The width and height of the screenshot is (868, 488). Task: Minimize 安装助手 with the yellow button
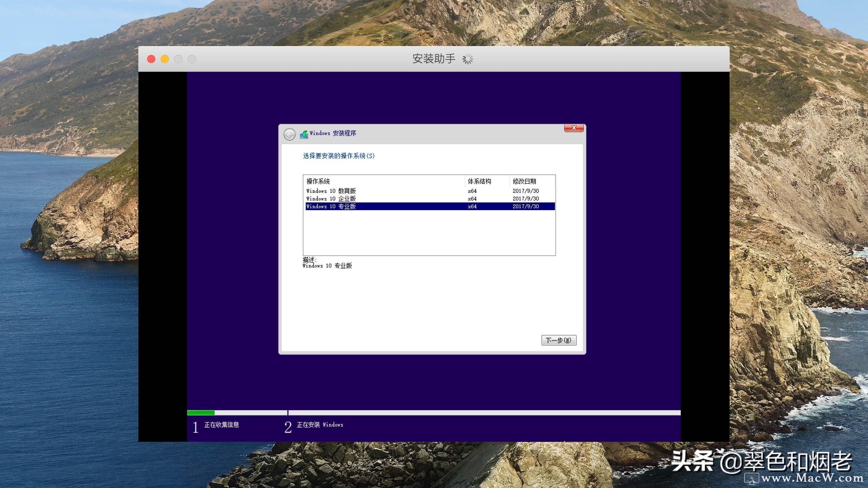165,59
